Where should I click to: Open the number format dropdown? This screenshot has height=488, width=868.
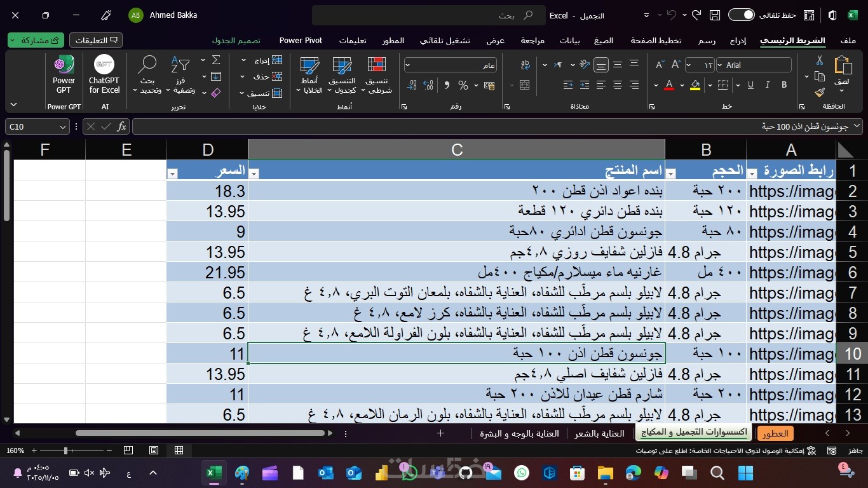pos(408,65)
